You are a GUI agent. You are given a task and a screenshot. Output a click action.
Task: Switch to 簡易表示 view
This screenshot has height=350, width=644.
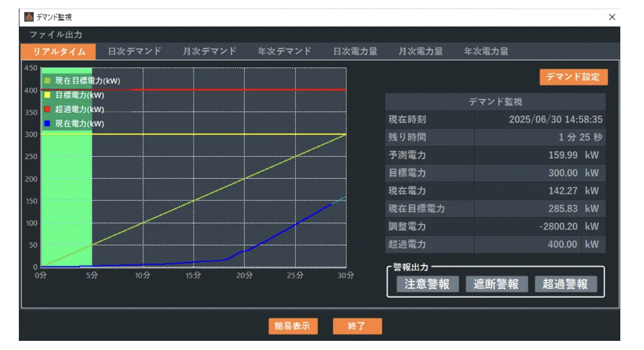click(293, 326)
